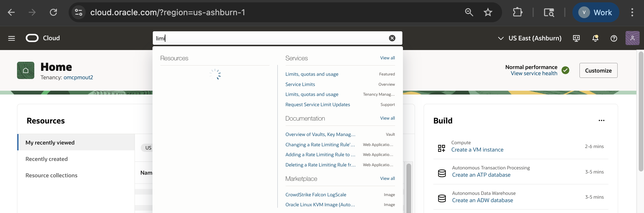The height and width of the screenshot is (213, 644).
Task: Open Cloud Shell developer tools icon
Action: pyautogui.click(x=576, y=38)
